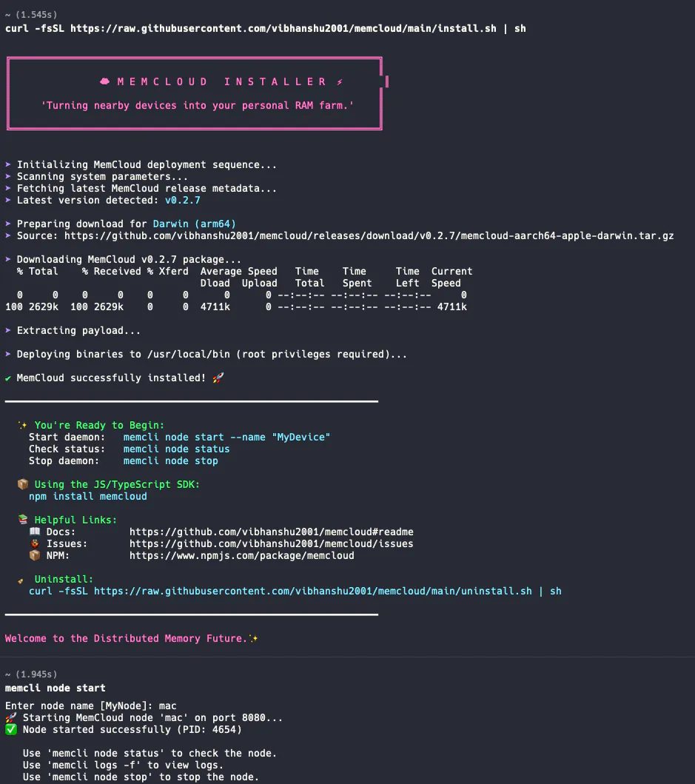The height and width of the screenshot is (784, 695).
Task: Open the memcloud#readme docs link
Action: point(272,532)
